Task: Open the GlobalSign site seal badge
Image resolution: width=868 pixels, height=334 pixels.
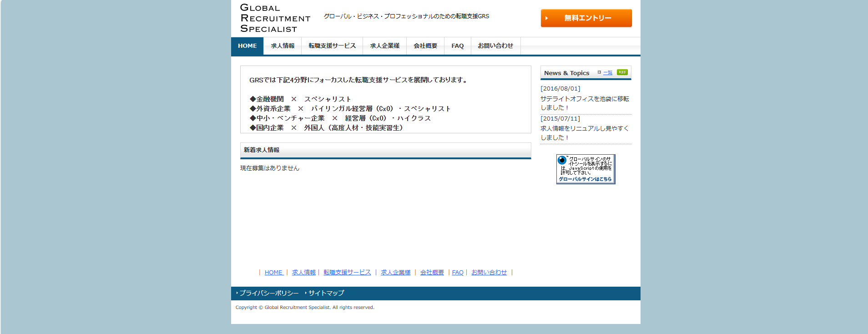Action: pyautogui.click(x=585, y=169)
